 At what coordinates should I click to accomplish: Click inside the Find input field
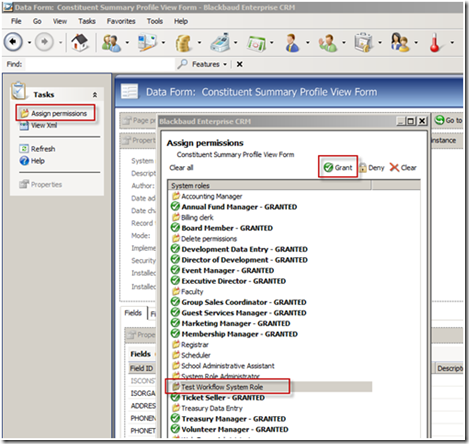tap(99, 64)
